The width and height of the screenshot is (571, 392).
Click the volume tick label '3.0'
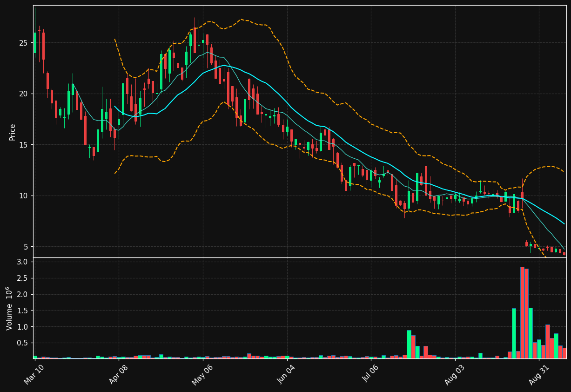(x=23, y=262)
